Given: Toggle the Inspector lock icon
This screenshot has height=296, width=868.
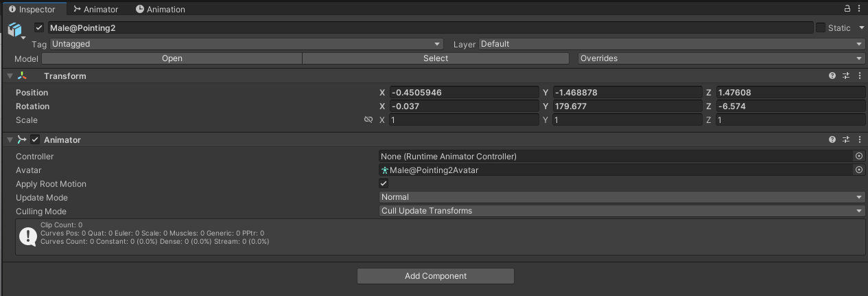Looking at the screenshot, I should tap(847, 9).
